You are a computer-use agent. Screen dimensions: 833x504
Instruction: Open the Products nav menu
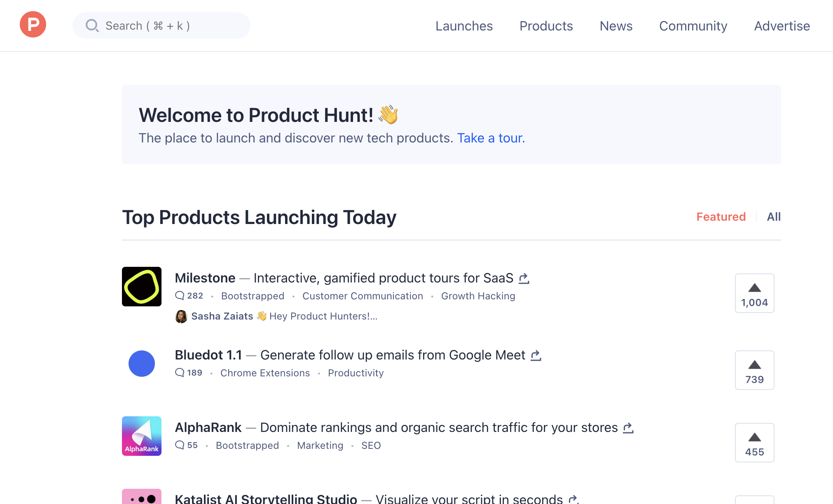[x=546, y=26]
